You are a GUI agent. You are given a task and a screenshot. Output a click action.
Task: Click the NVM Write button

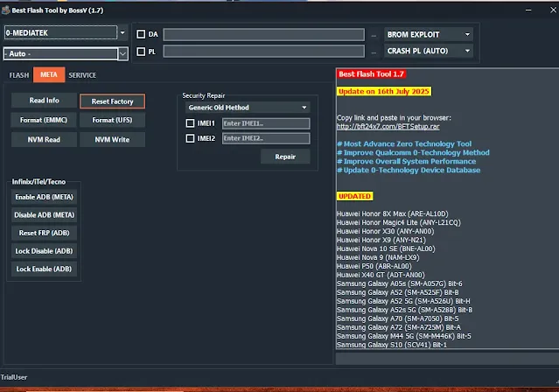[x=112, y=140]
